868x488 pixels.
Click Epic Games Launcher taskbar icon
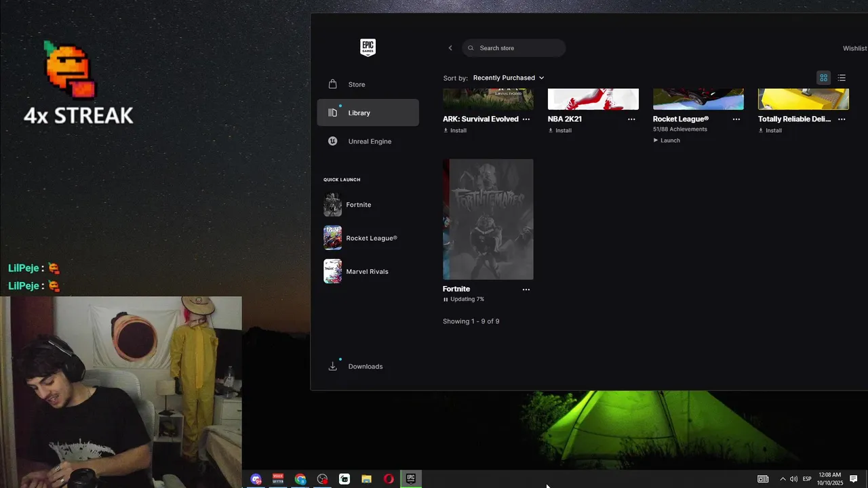(x=411, y=479)
